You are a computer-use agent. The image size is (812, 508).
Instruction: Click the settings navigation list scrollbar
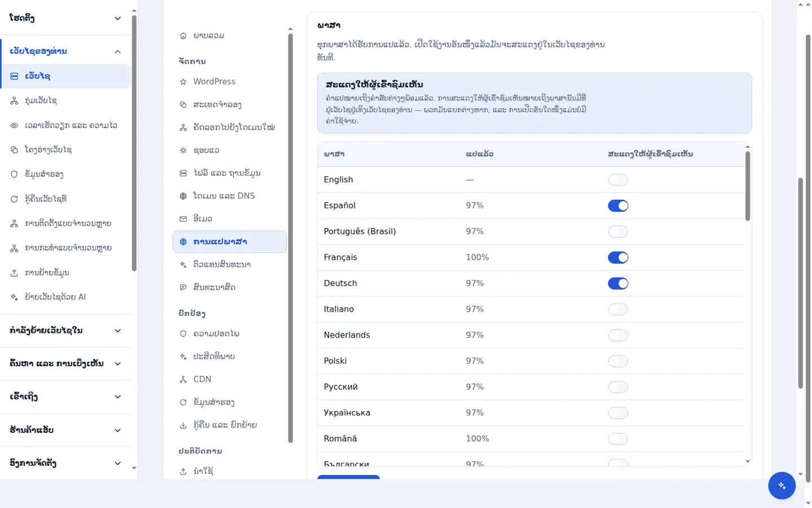coord(290,238)
